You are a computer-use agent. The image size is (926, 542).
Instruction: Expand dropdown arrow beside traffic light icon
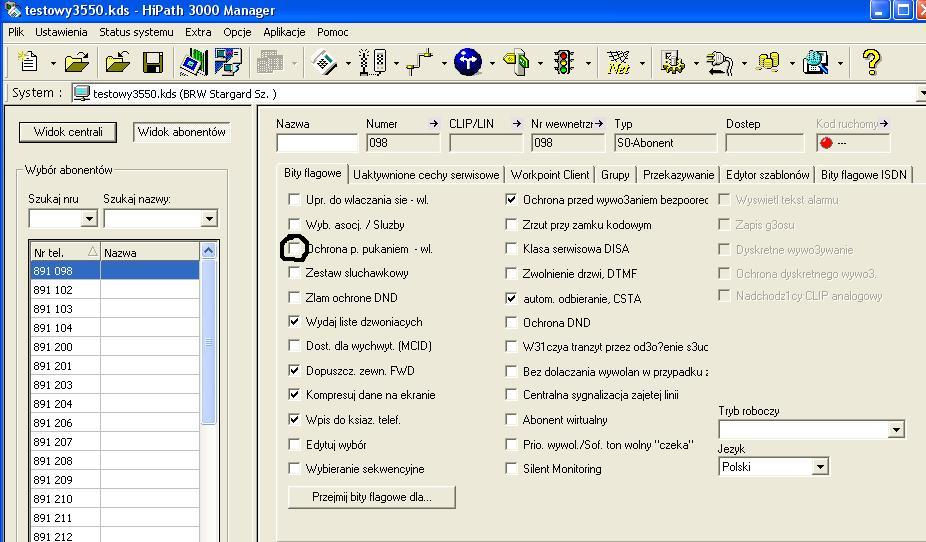tap(588, 63)
